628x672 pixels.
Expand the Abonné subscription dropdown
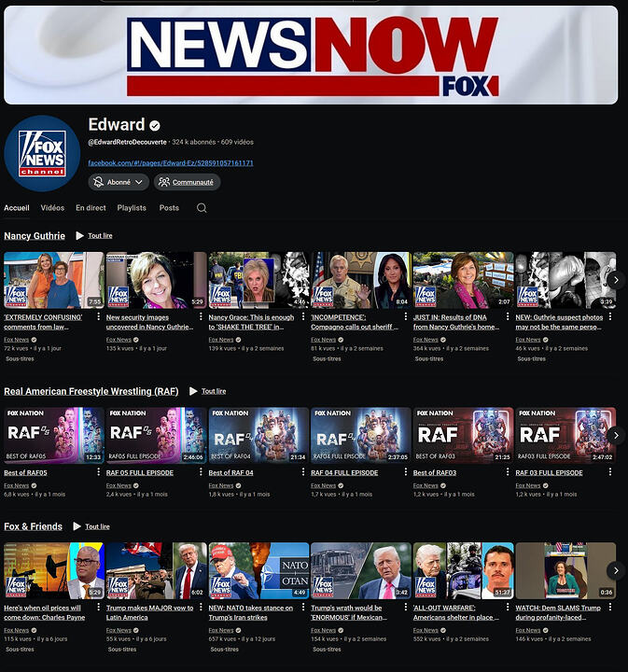pyautogui.click(x=119, y=182)
